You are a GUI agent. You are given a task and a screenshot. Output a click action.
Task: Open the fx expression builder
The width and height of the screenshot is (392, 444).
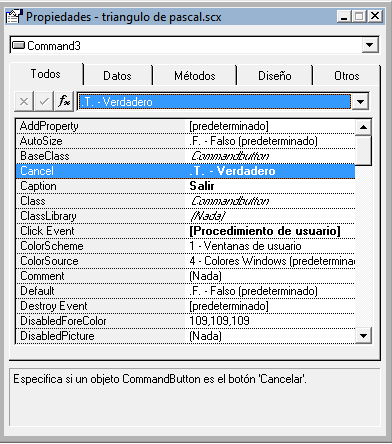point(64,101)
